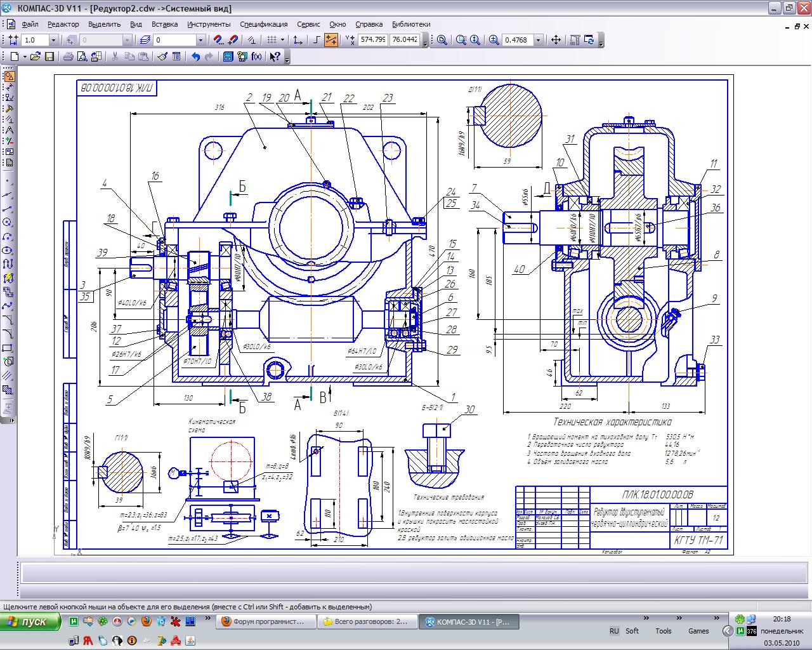Toggle the grid display button
812x650 pixels.
(x=272, y=40)
